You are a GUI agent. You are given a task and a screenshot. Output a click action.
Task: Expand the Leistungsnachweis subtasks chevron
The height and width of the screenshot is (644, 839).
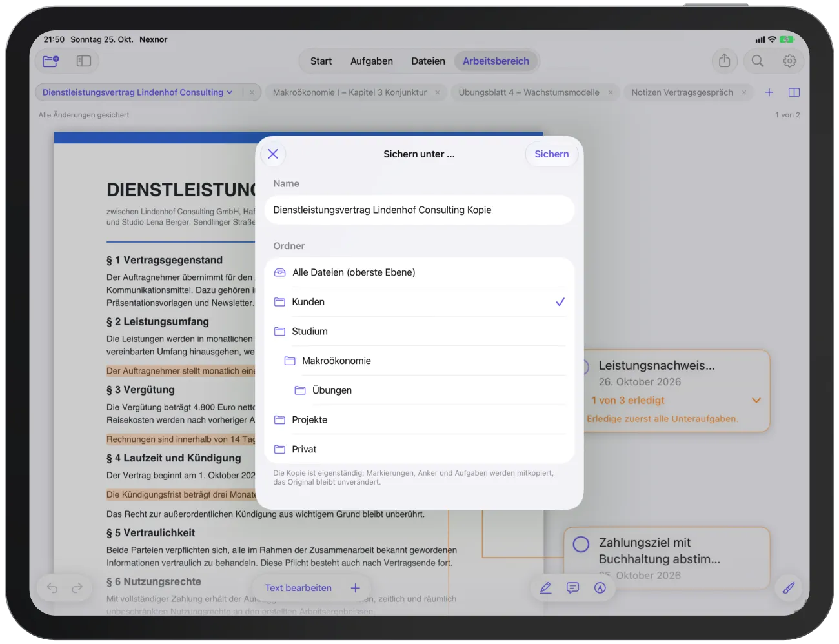pyautogui.click(x=756, y=400)
